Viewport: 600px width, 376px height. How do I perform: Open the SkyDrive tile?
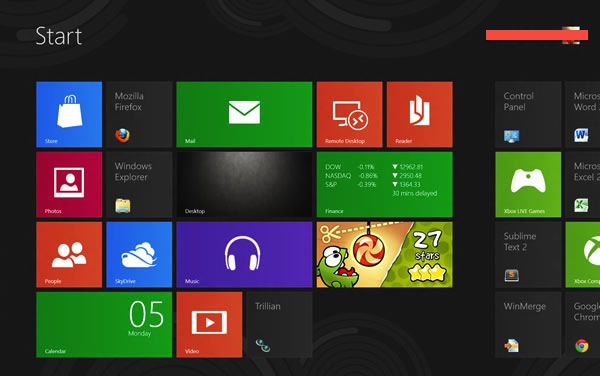pos(139,255)
